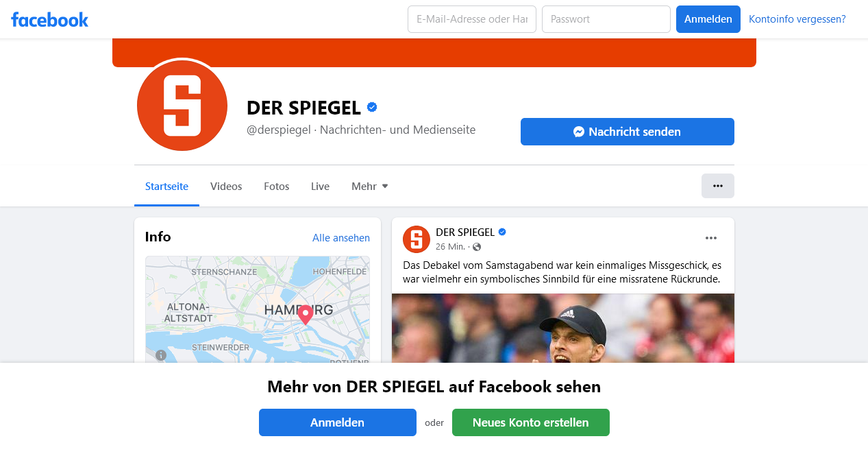Click Nachricht senden button
Screen dimensions: 868x454
[628, 132]
